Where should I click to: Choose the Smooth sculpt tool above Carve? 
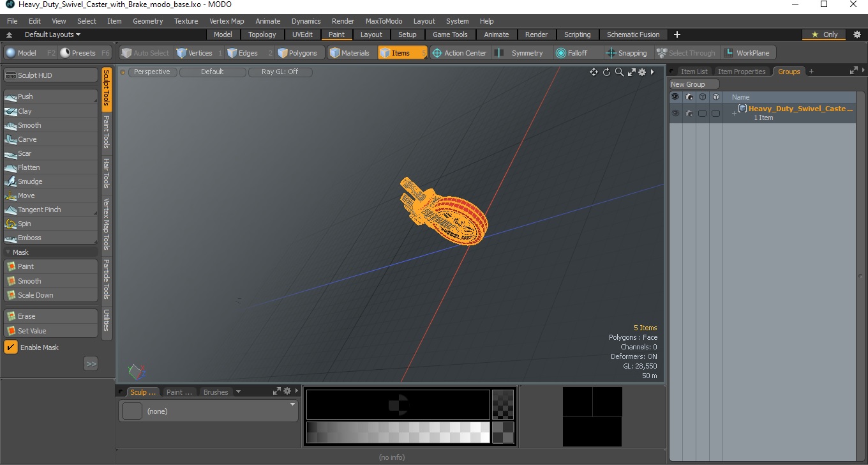[x=50, y=125]
